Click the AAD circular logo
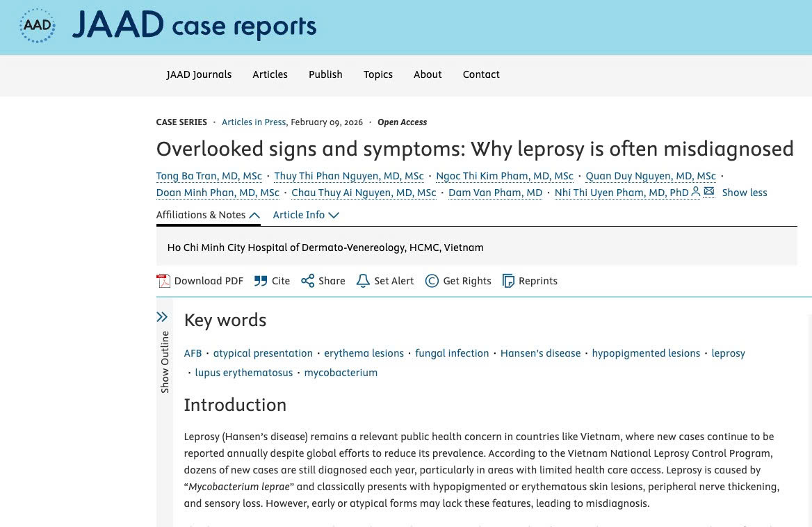Image resolution: width=812 pixels, height=527 pixels. pyautogui.click(x=37, y=26)
